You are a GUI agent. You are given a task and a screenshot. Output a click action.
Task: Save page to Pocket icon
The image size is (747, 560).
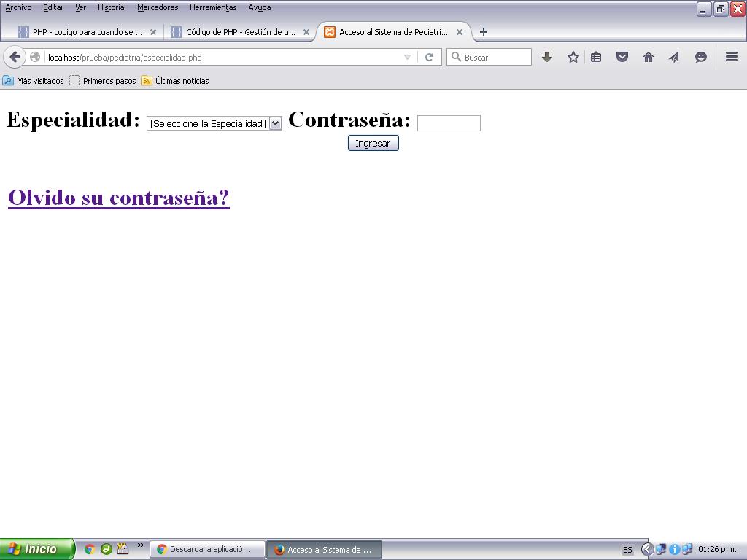622,57
